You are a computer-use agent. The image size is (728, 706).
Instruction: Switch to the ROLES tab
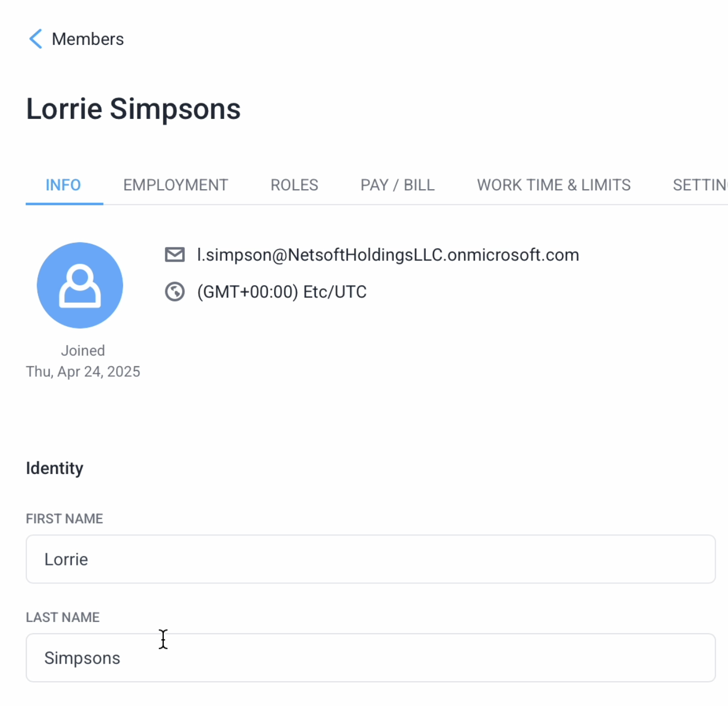(294, 185)
